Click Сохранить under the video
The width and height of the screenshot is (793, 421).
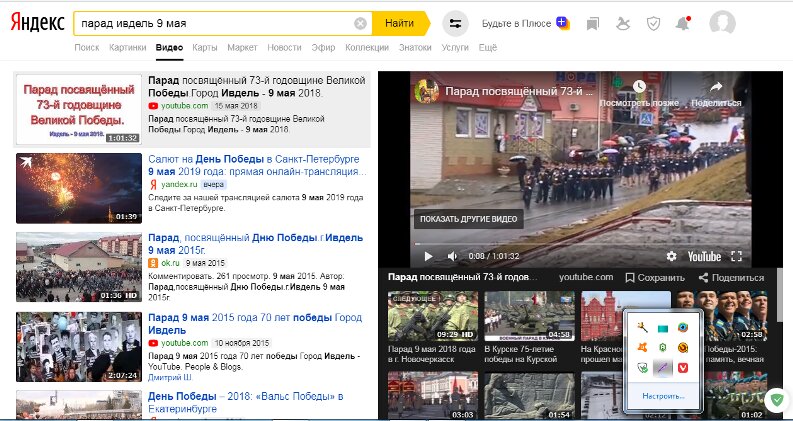point(655,277)
